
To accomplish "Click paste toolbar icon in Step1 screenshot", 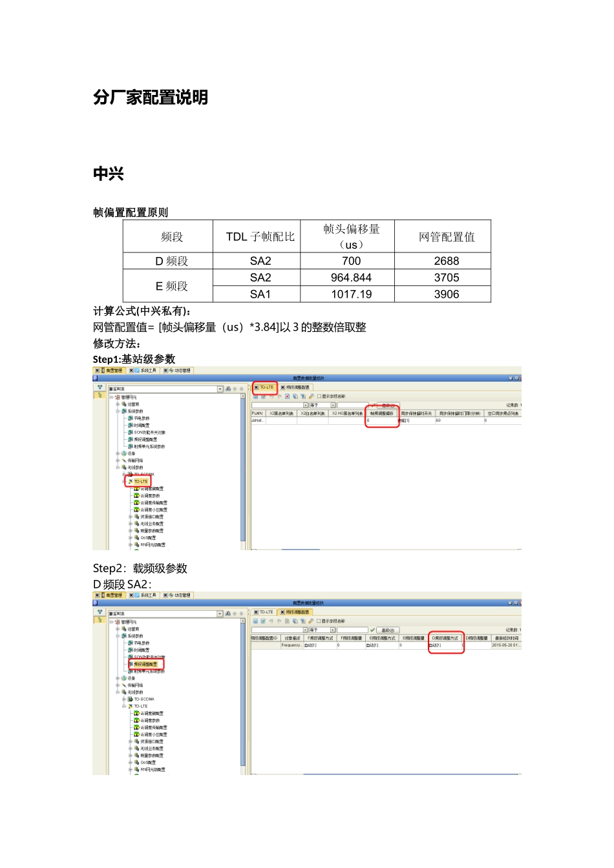I will [302, 396].
